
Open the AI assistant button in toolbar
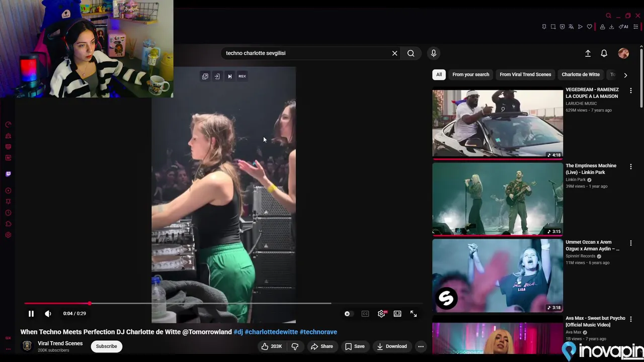tap(623, 27)
